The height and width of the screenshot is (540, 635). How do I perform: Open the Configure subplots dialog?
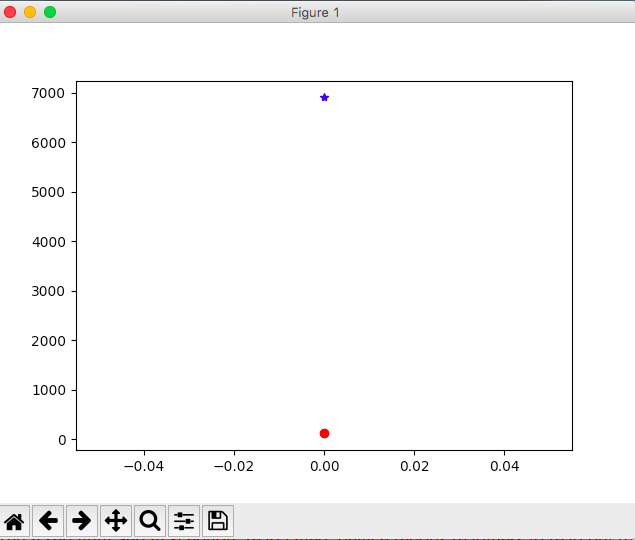184,521
